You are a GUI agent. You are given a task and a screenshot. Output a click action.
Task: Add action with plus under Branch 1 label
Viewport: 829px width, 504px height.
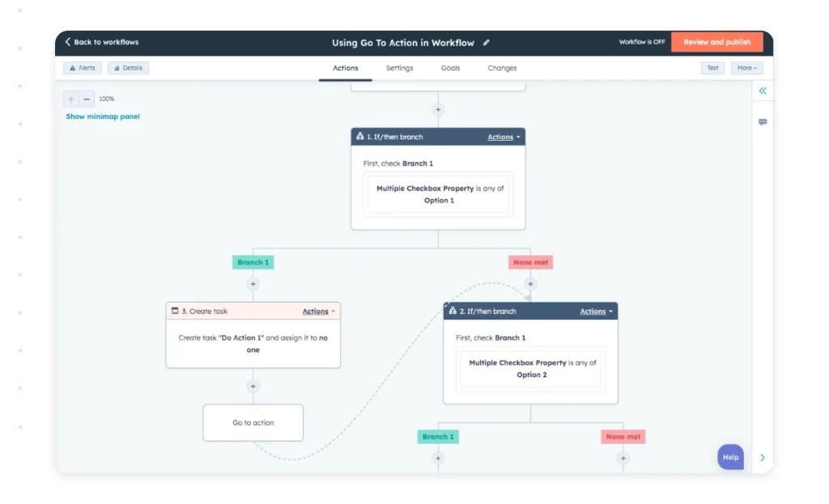point(253,284)
